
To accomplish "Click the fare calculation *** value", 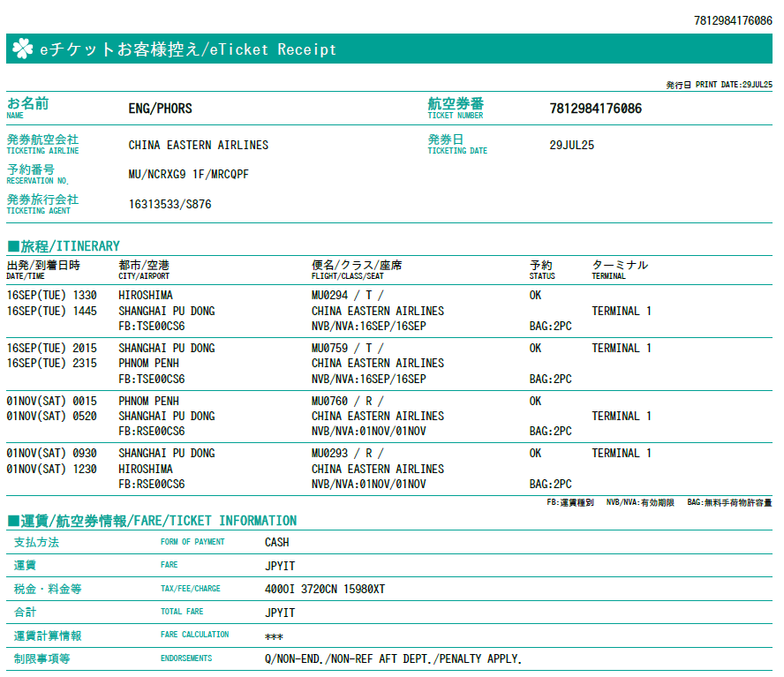I will point(274,636).
